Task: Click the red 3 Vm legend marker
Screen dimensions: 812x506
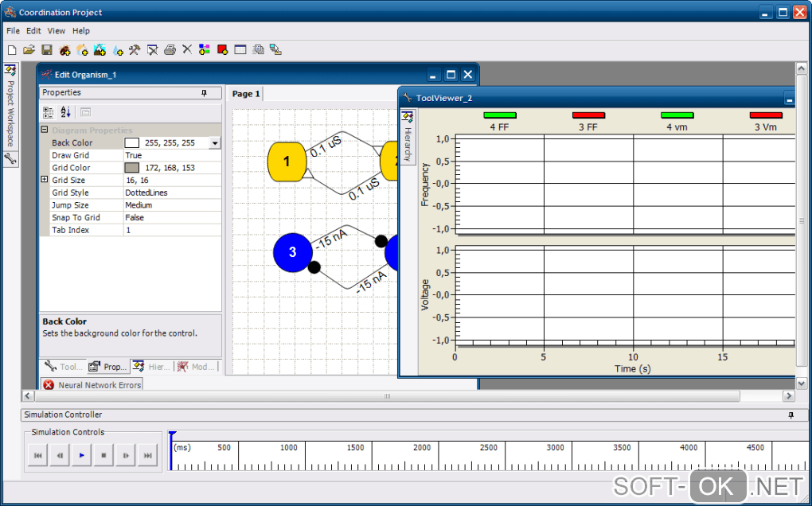Action: [x=765, y=115]
